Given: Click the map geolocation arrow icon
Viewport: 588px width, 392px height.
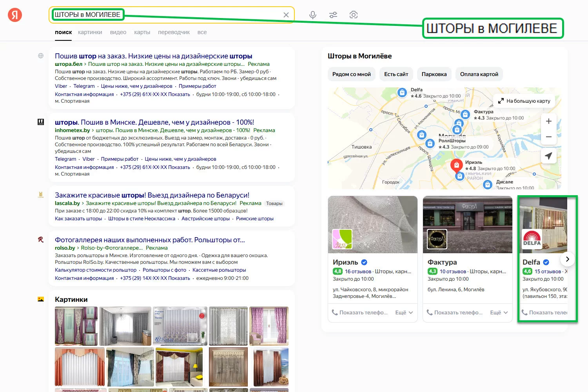Looking at the screenshot, I should 548,156.
